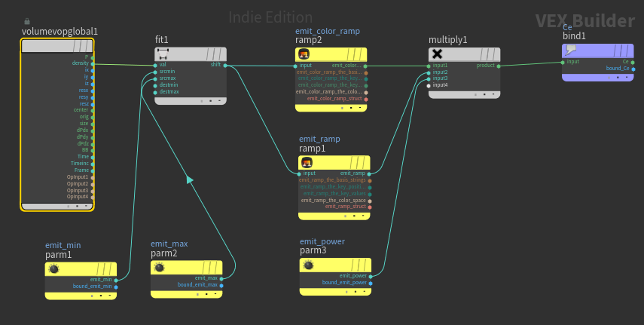The height and width of the screenshot is (325, 644).
Task: Click the bind1 node icon
Action: coord(570,51)
